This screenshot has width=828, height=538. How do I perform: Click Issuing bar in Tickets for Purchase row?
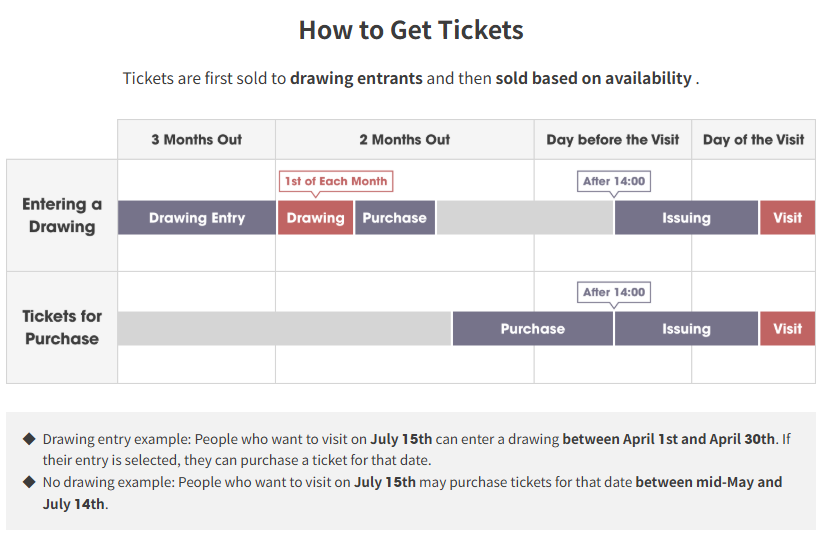click(x=686, y=329)
